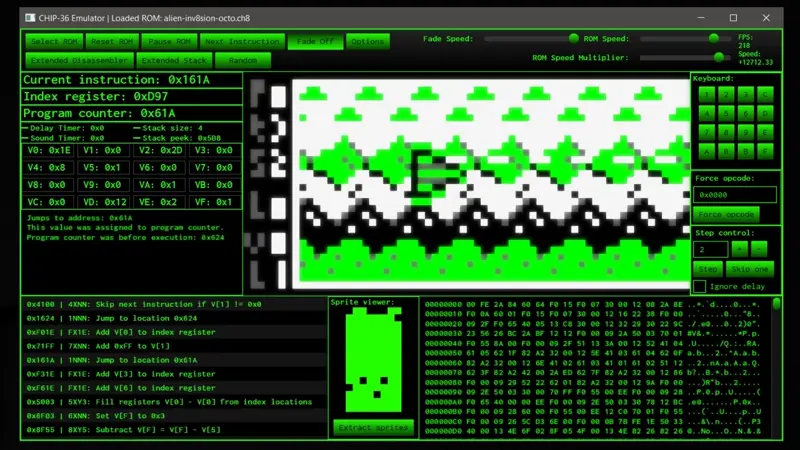Increase step count with plus button

(x=739, y=249)
